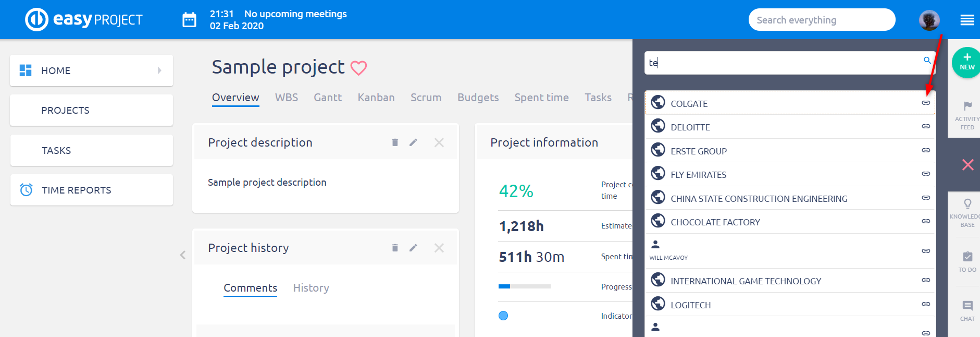Click the project progress bar

click(x=525, y=286)
